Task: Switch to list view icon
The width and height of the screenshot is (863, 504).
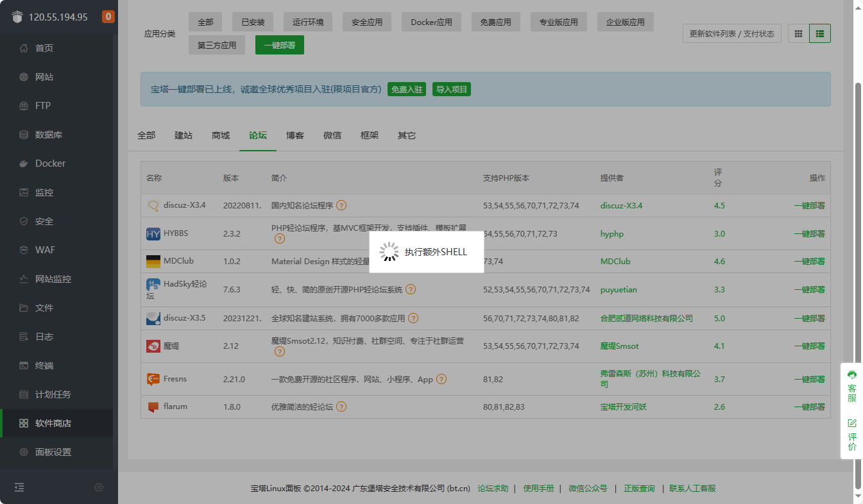Action: [x=820, y=33]
